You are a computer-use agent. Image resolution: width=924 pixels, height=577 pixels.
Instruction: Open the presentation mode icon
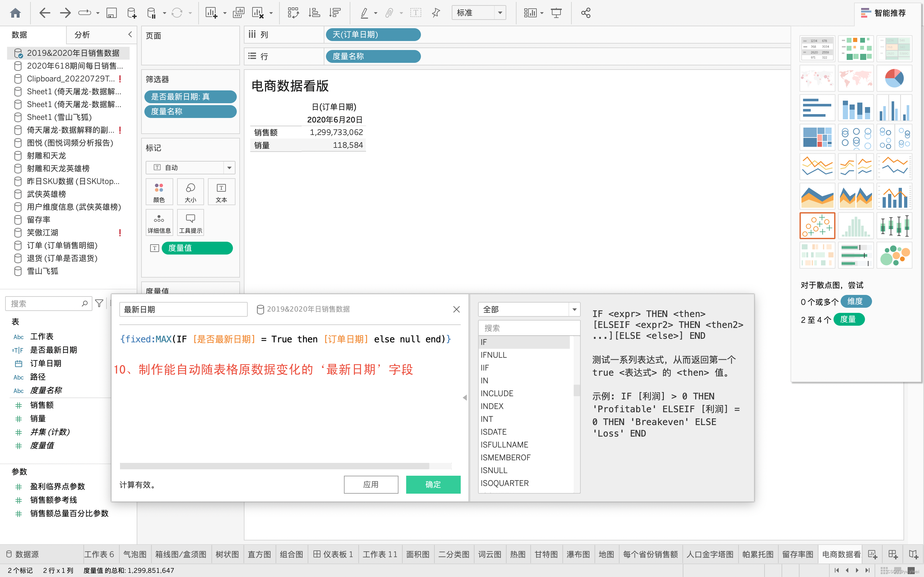556,13
